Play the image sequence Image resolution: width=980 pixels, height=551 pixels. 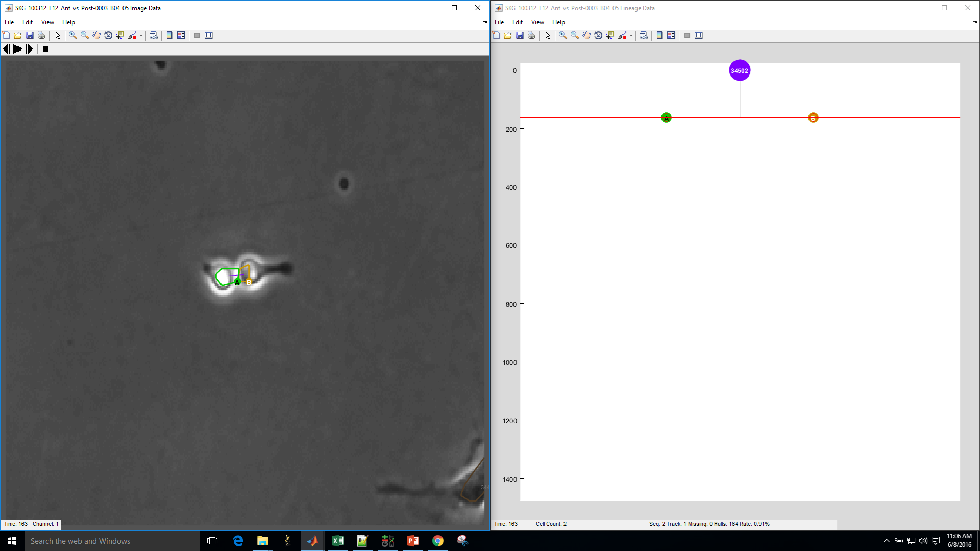(18, 49)
